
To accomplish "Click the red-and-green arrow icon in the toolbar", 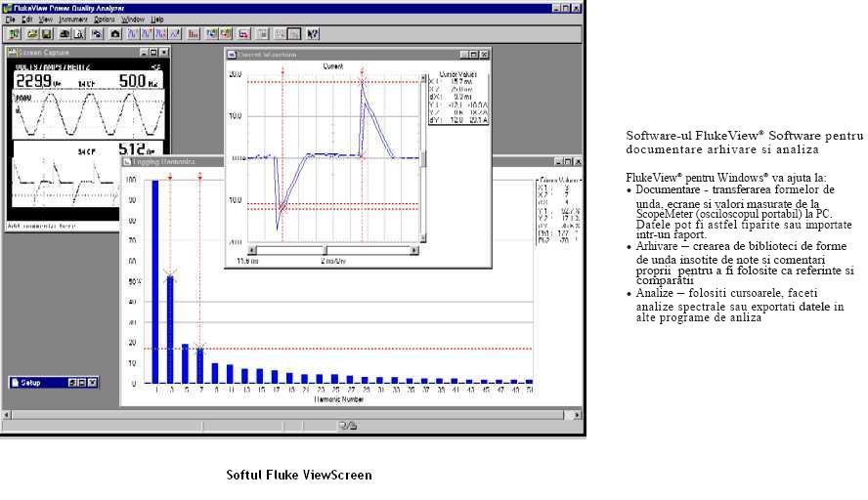I will click(x=225, y=34).
